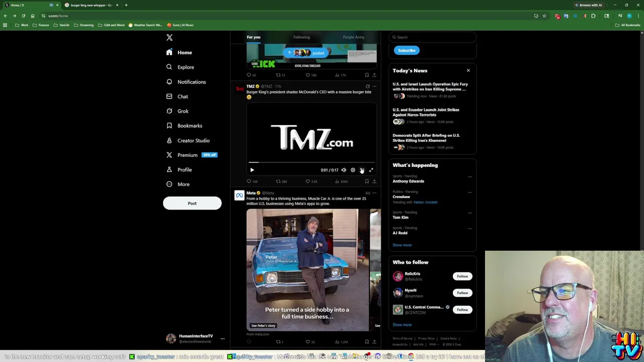Click the X search field

click(433, 37)
